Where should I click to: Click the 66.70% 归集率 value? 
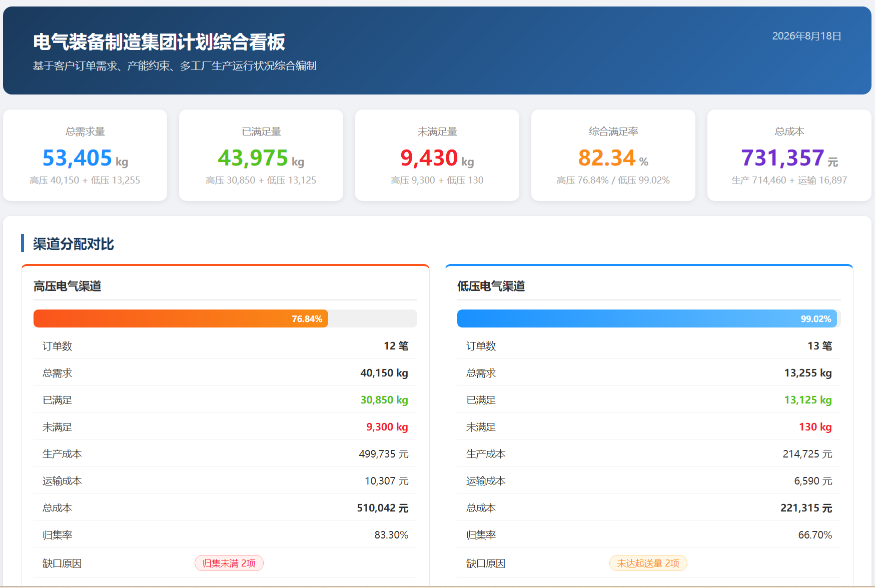tap(815, 535)
